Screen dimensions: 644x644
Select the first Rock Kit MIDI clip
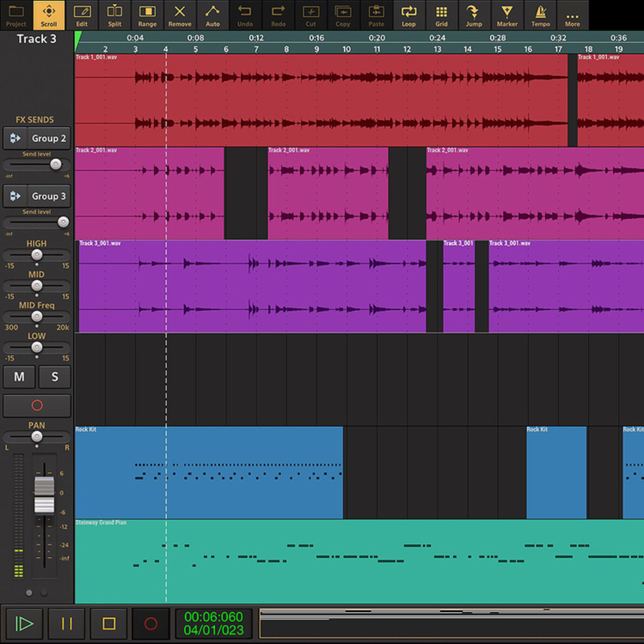pos(209,472)
